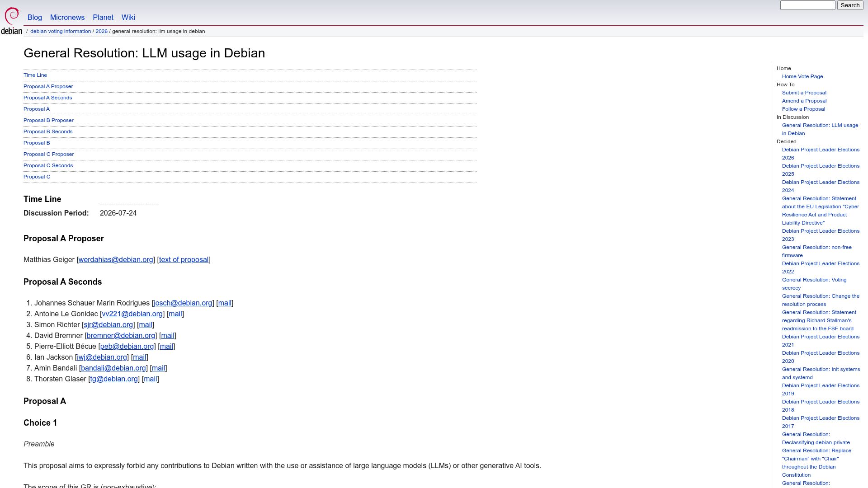The height and width of the screenshot is (488, 868).
Task: Open mail link for Amin Bandali
Action: pyautogui.click(x=158, y=368)
